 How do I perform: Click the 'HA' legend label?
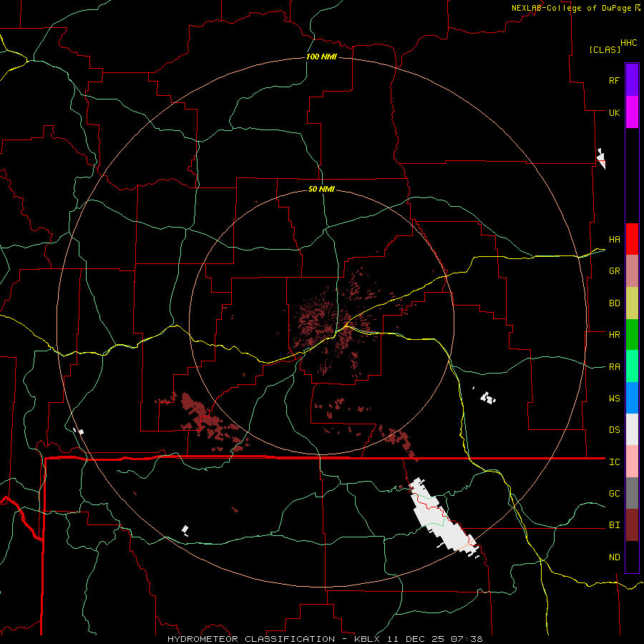pyautogui.click(x=615, y=240)
